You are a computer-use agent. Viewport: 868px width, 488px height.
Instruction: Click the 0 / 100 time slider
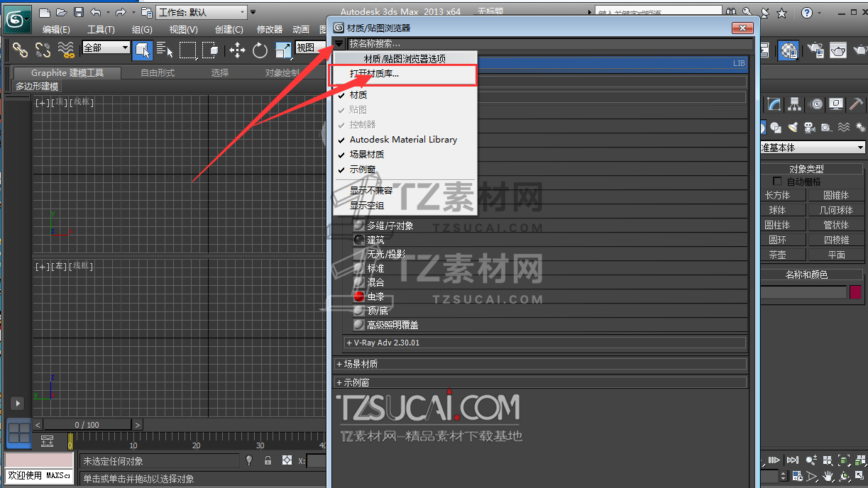87,424
